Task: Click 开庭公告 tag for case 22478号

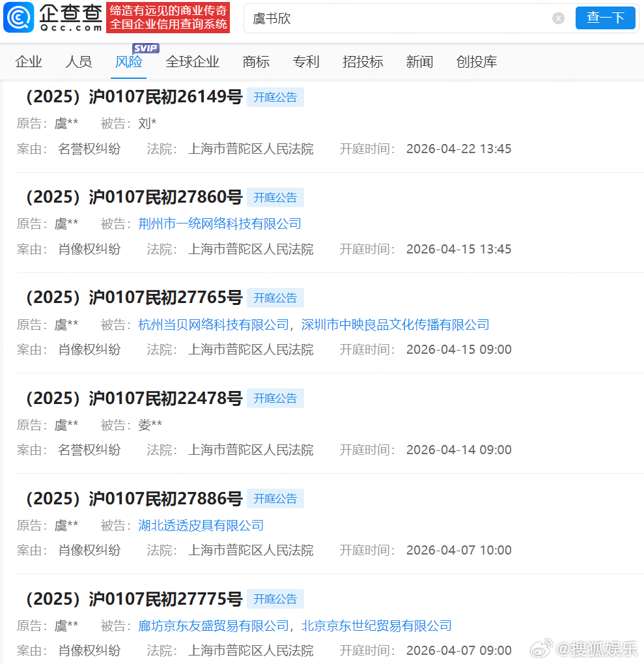Action: tap(275, 399)
